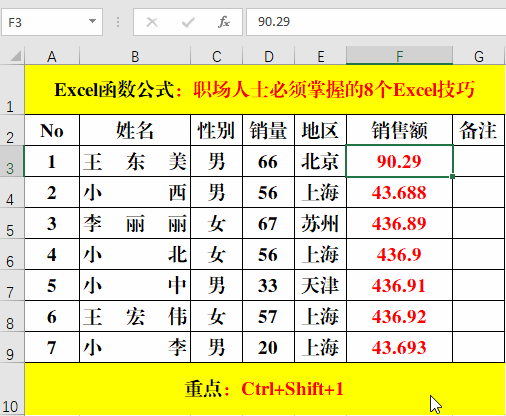
Task: Select sales amount cell 43.693
Action: [400, 347]
